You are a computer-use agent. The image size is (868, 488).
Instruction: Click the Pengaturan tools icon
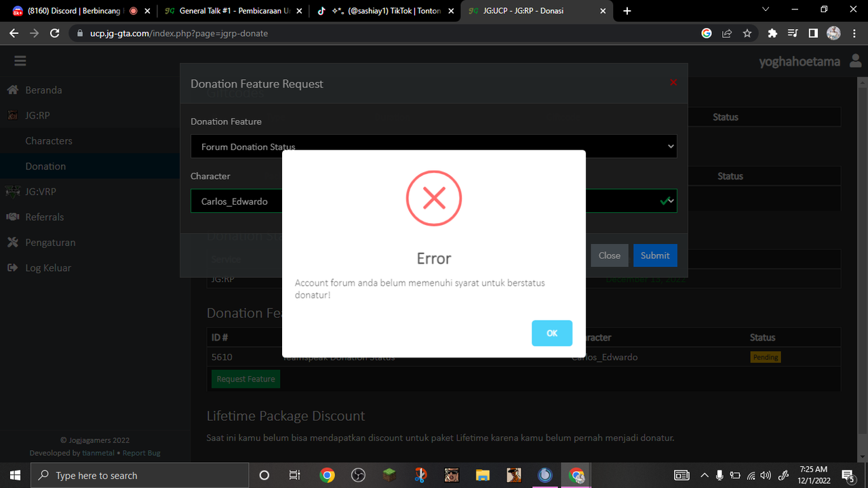12,243
